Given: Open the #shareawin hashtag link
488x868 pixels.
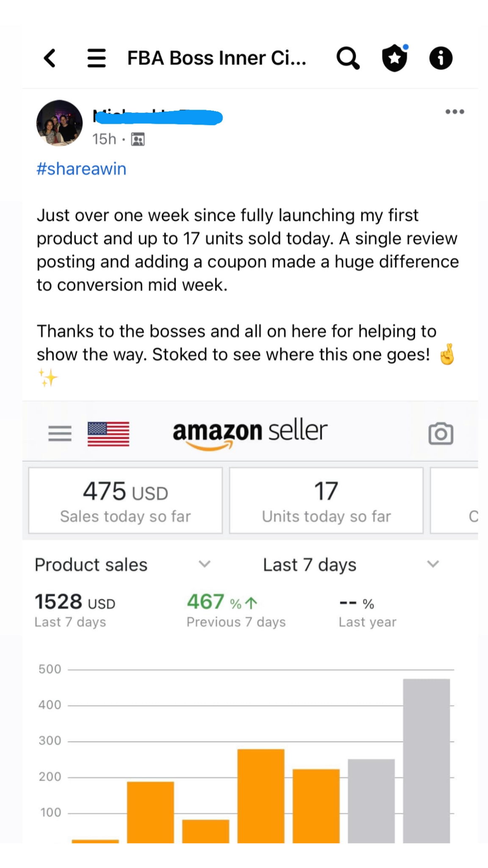Looking at the screenshot, I should (x=81, y=169).
